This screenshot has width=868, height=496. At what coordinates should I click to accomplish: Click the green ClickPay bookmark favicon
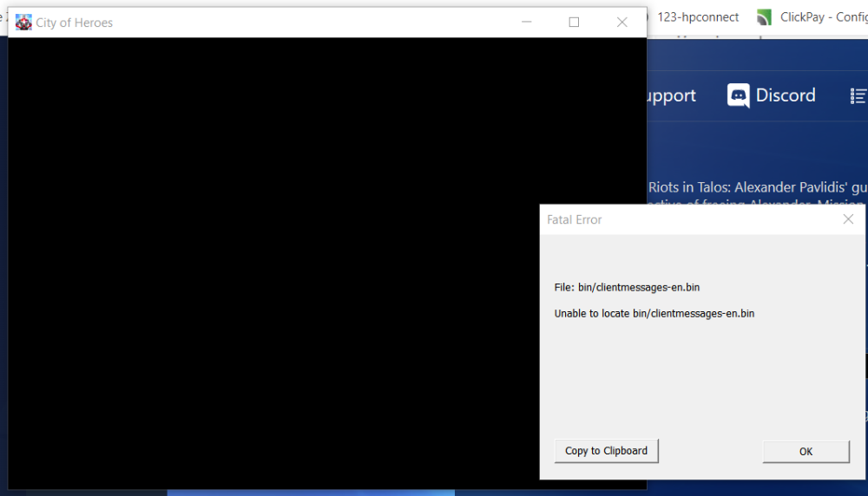point(764,17)
